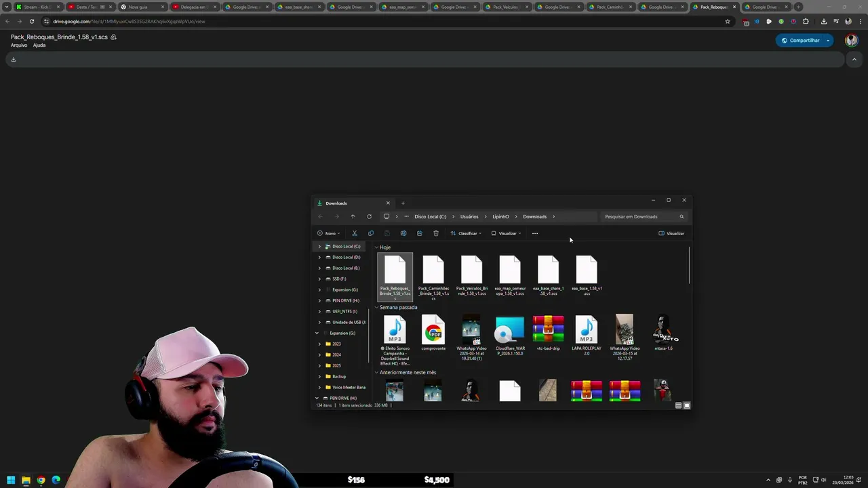The width and height of the screenshot is (868, 488).
Task: Go up one folder level in Explorer
Action: tap(353, 216)
